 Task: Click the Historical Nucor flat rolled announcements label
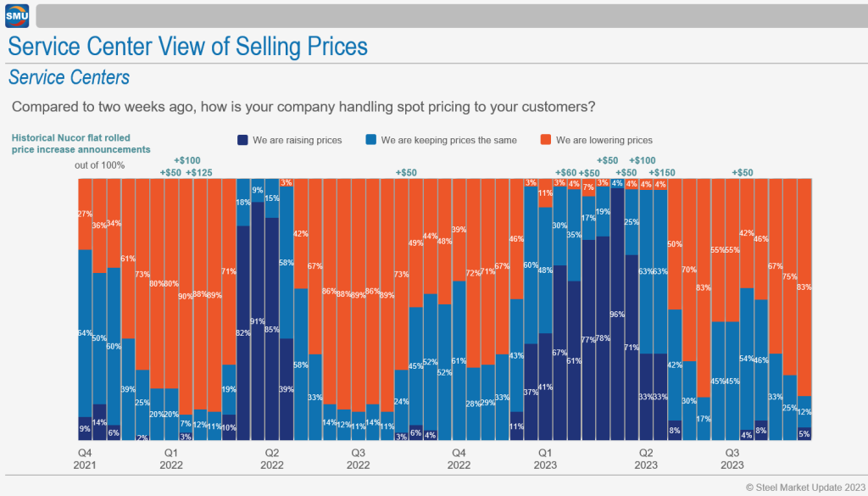(81, 143)
